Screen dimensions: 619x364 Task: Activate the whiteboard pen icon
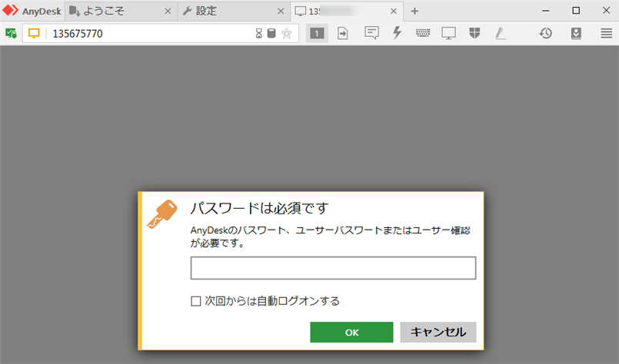tap(501, 34)
